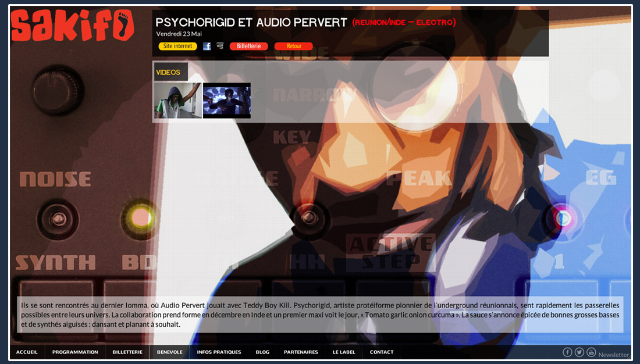640x364 pixels.
Task: Click the Sakifo logo
Action: click(73, 26)
